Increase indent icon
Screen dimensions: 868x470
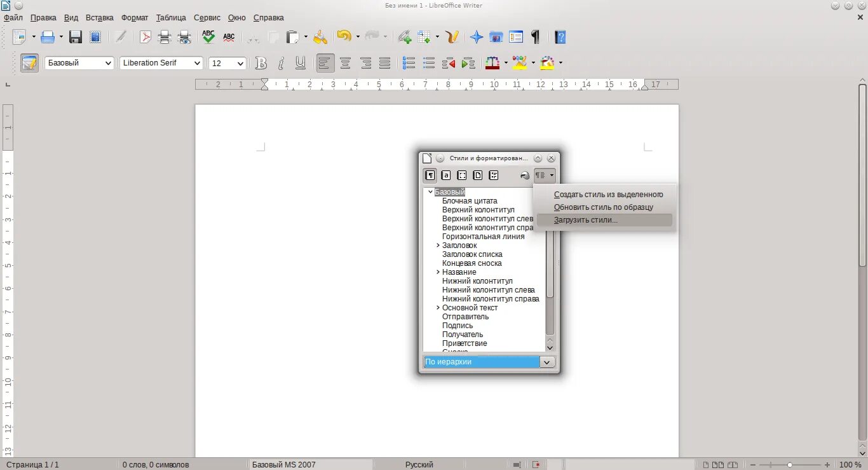click(x=468, y=63)
